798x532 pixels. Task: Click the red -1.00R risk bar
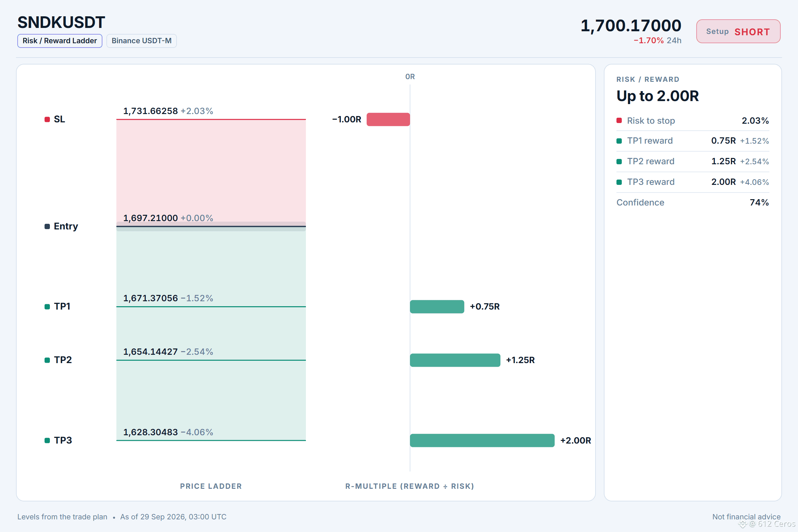pos(388,119)
